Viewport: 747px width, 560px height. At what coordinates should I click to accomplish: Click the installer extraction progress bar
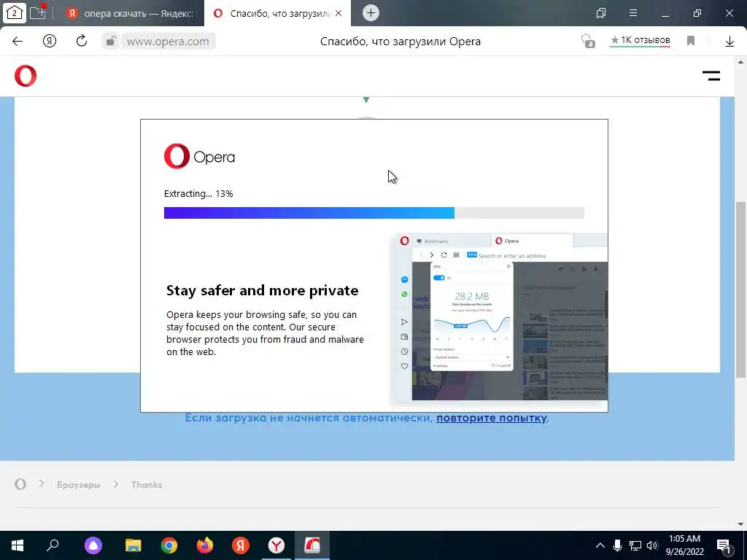pyautogui.click(x=374, y=213)
